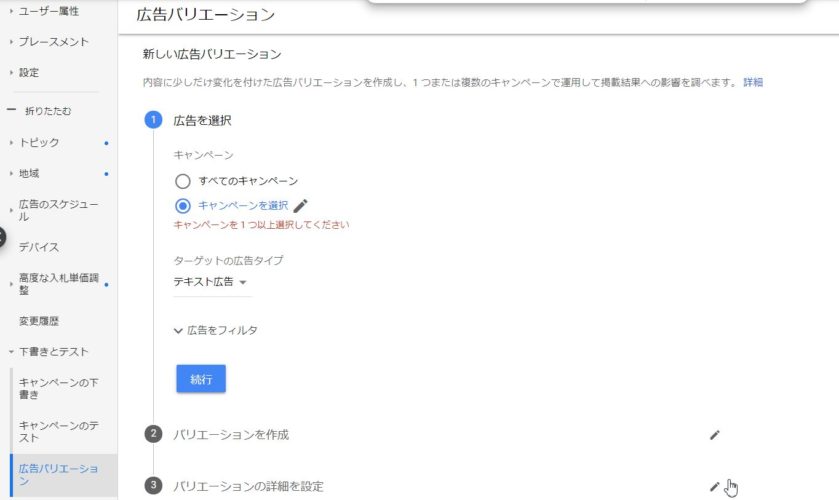839x500 pixels.
Task: Open 詳細 link in description
Action: tap(753, 82)
